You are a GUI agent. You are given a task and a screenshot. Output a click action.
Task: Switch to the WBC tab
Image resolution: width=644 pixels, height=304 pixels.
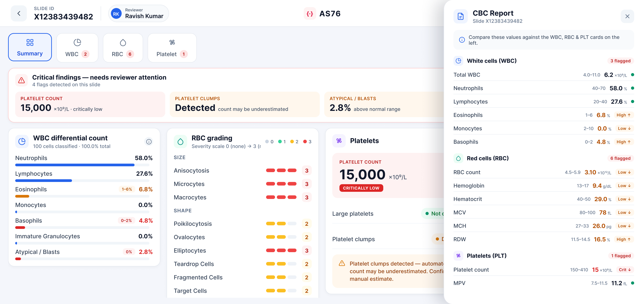coord(77,48)
